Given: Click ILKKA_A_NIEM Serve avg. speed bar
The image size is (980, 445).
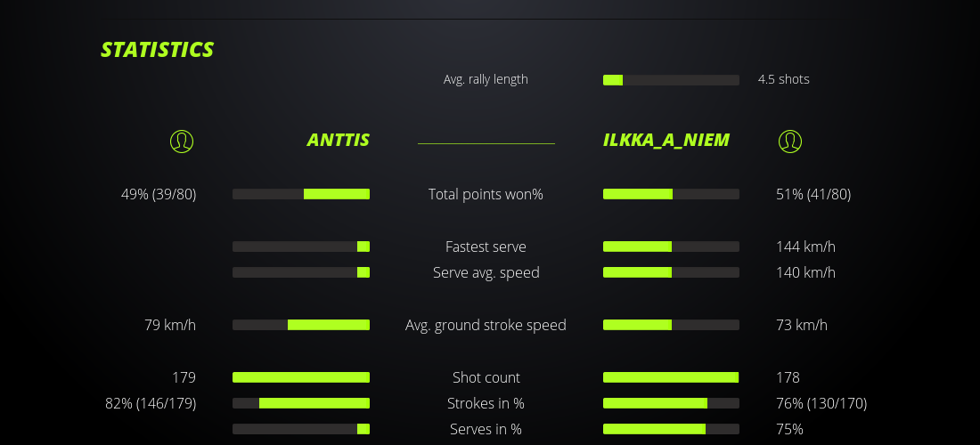Looking at the screenshot, I should click(671, 272).
